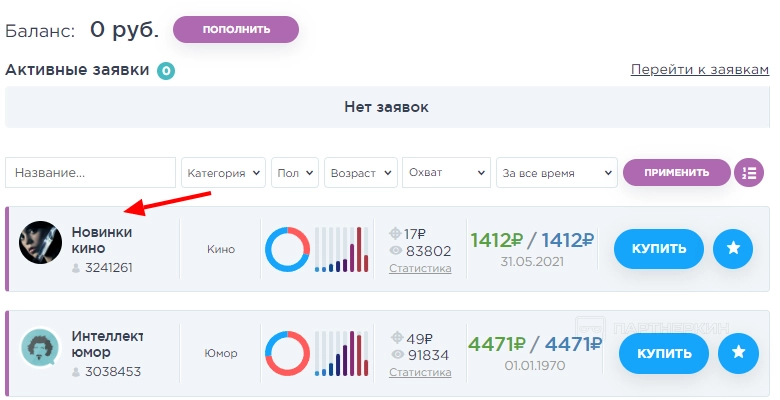Click the eye icon next to 83802
The width and height of the screenshot is (780, 400).
[x=395, y=250]
